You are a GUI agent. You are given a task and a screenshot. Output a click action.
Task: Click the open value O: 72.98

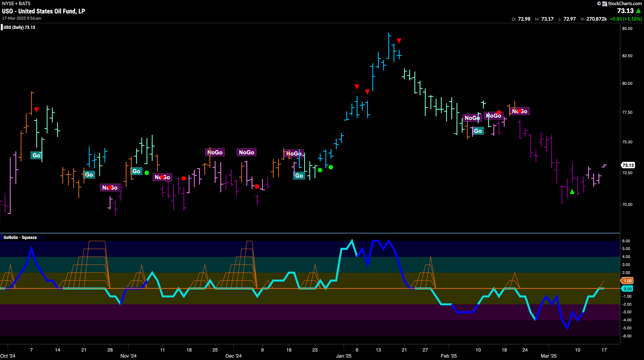[521, 19]
